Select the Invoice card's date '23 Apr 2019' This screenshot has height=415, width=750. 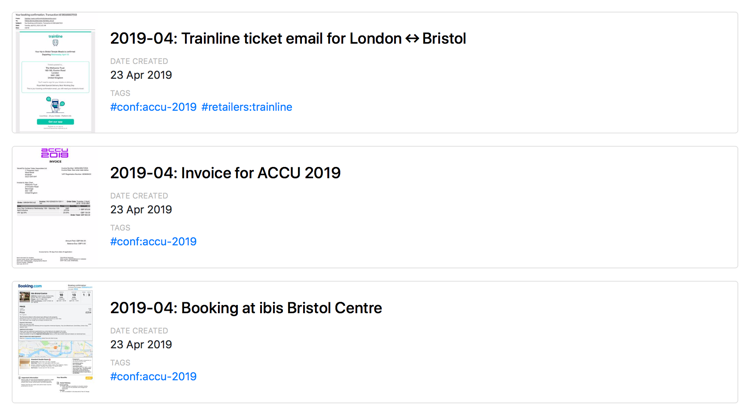[x=141, y=209]
